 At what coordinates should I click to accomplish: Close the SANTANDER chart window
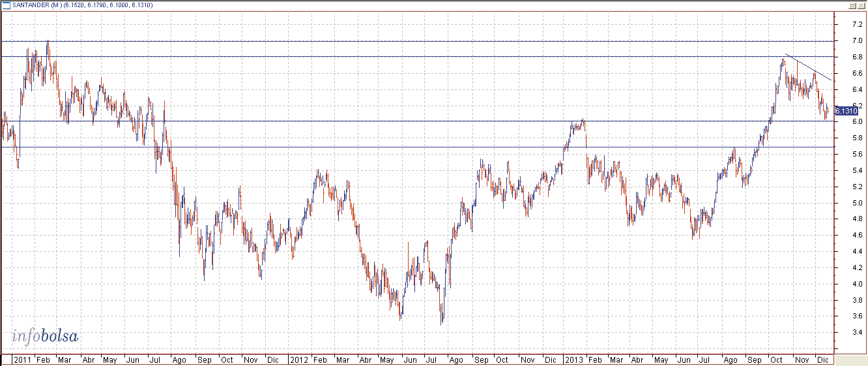coord(861,5)
